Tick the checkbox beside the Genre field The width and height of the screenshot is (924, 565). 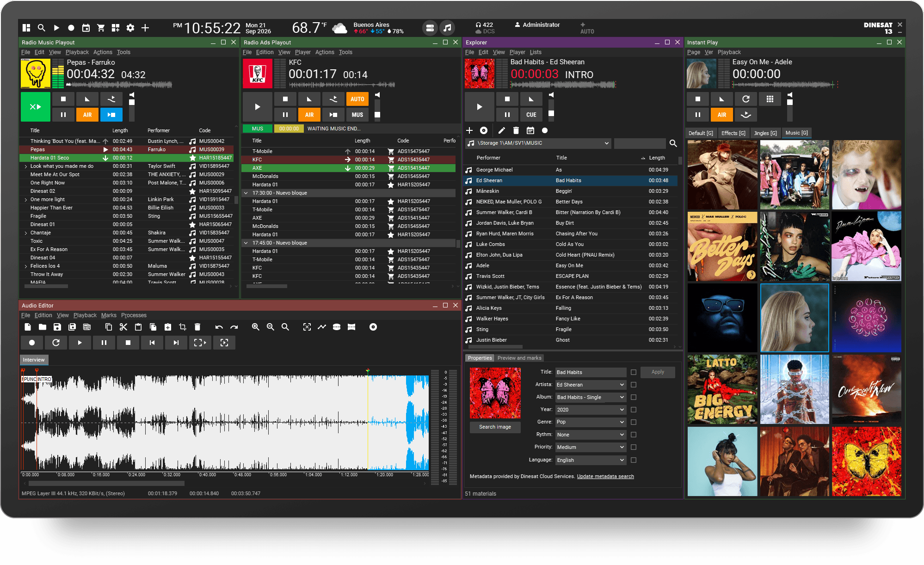click(x=634, y=422)
